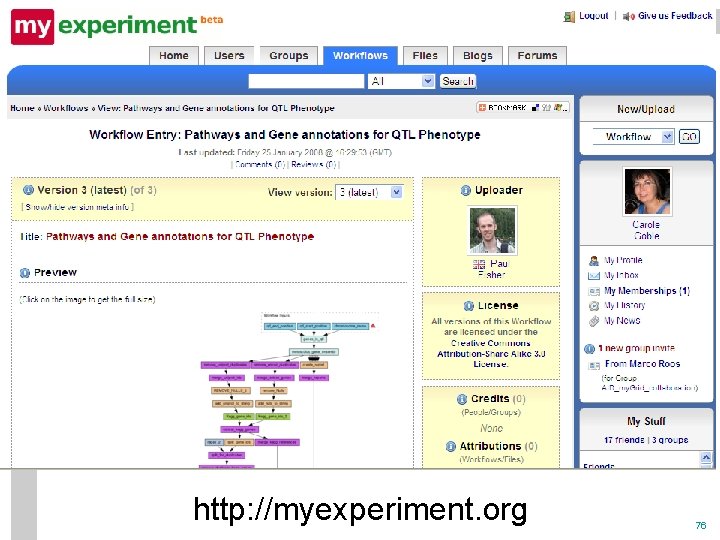Open the Files tab
Screen dimensions: 720x540
pos(425,56)
